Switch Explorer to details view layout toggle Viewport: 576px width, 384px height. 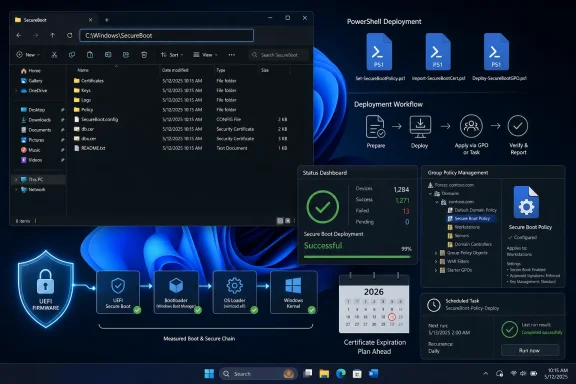click(280, 221)
